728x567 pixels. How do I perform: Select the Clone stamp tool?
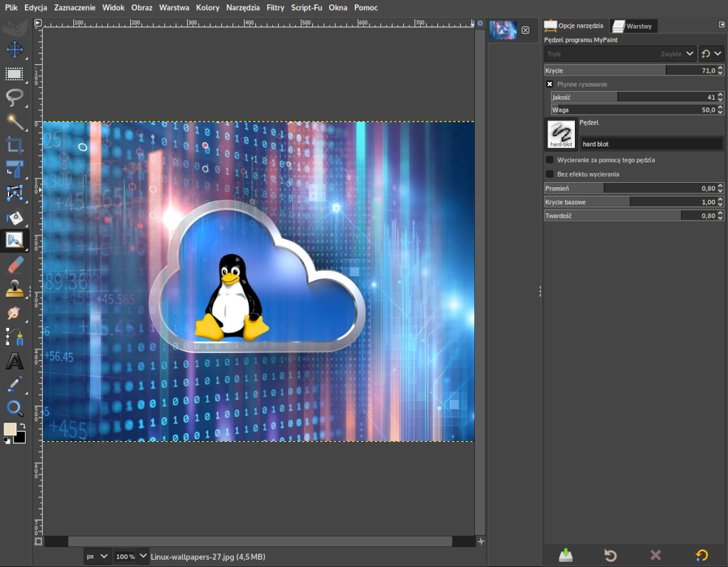(14, 289)
